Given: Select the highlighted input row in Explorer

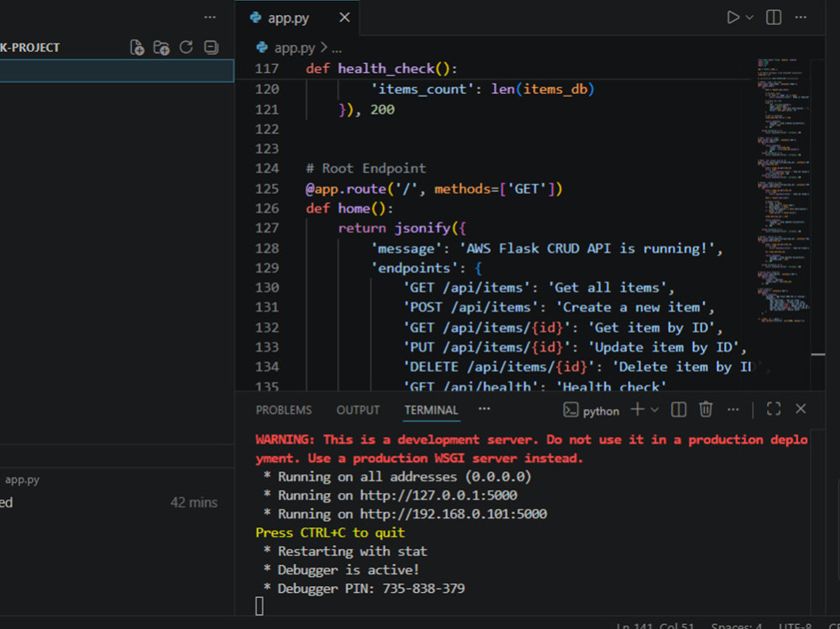Looking at the screenshot, I should click(x=117, y=71).
